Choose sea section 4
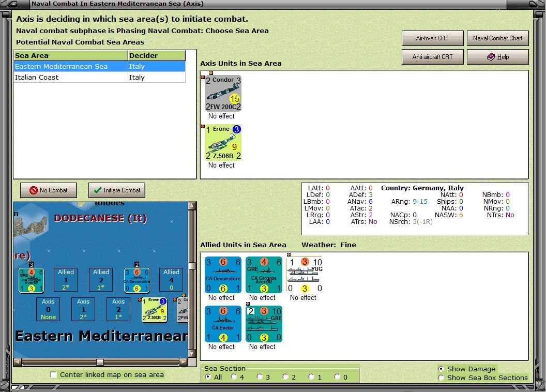This screenshot has width=546, height=392. (x=234, y=376)
